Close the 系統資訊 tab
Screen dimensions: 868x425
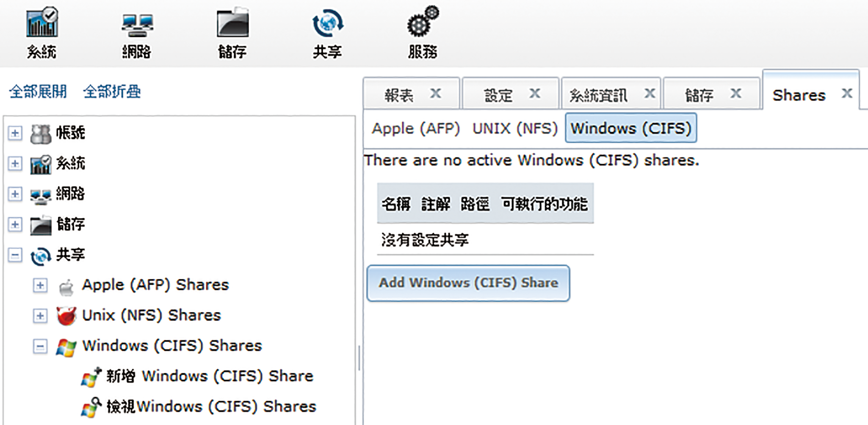pos(650,93)
